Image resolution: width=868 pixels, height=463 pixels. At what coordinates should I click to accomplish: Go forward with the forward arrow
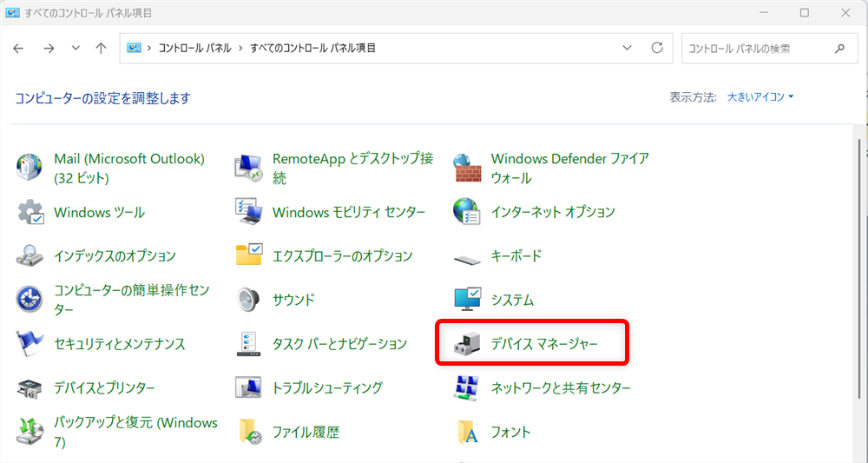pos(49,48)
